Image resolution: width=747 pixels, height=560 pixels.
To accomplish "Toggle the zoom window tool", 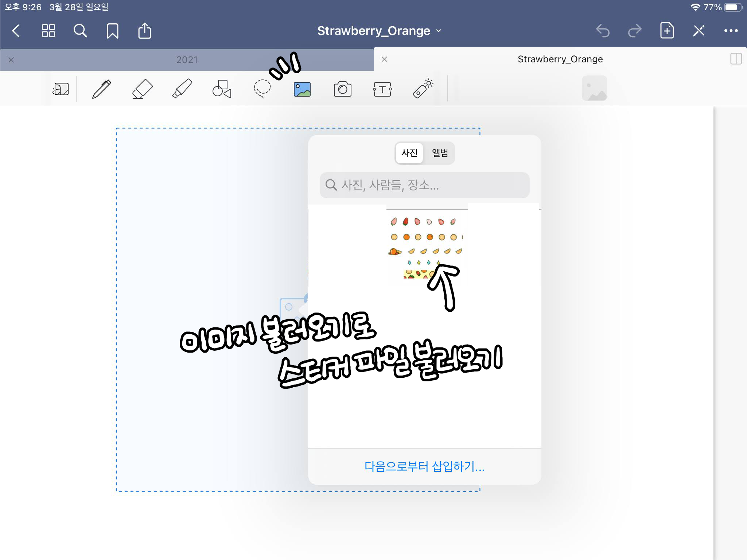I will click(61, 89).
